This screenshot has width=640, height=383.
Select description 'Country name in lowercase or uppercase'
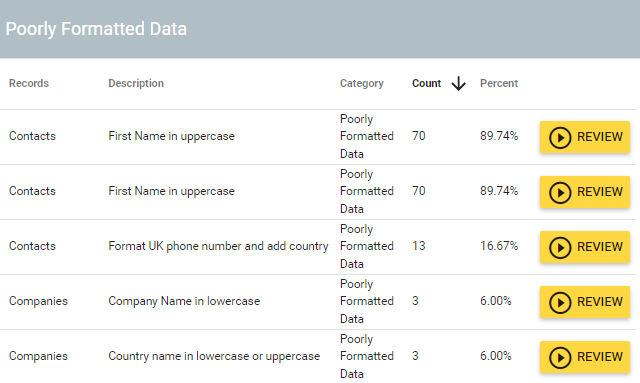coord(214,356)
